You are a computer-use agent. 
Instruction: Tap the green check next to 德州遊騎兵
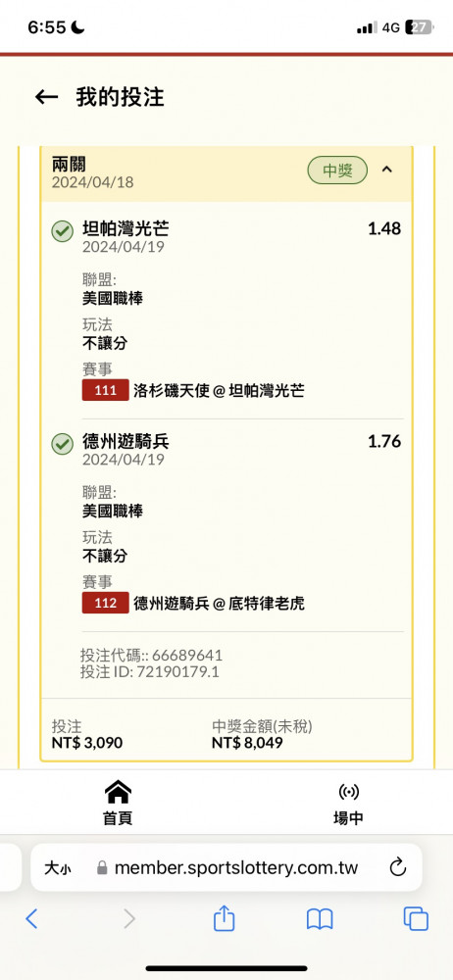(62, 444)
